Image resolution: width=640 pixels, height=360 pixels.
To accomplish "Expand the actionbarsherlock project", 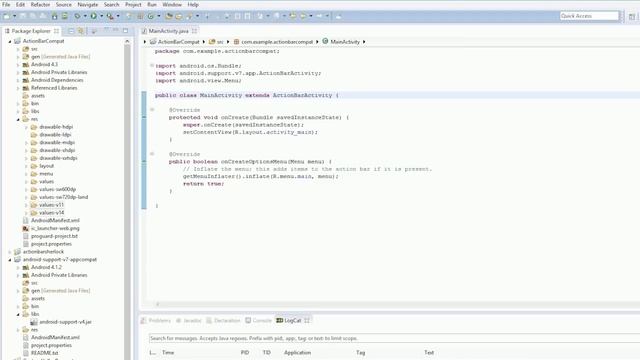I will pos(10,252).
